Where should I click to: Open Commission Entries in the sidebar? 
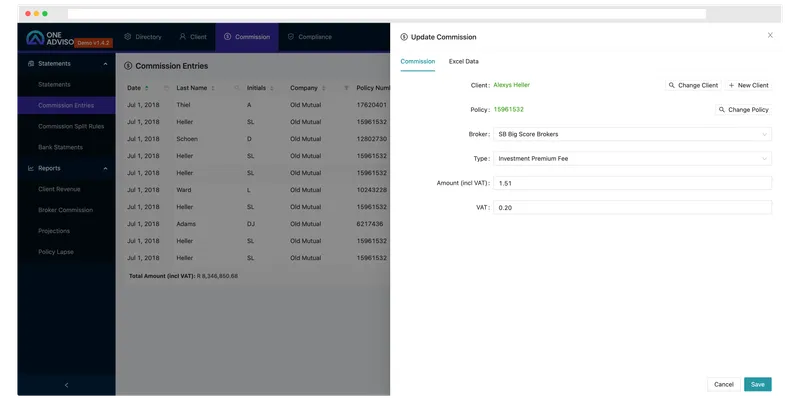[66, 106]
